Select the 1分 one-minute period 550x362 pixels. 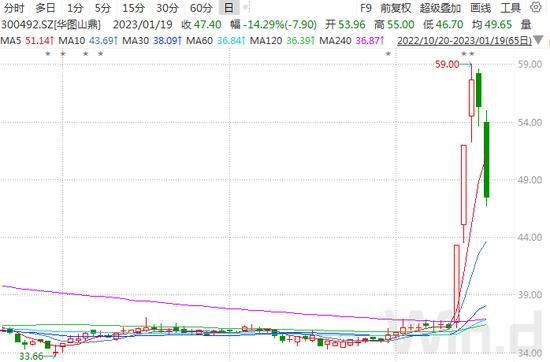point(75,8)
